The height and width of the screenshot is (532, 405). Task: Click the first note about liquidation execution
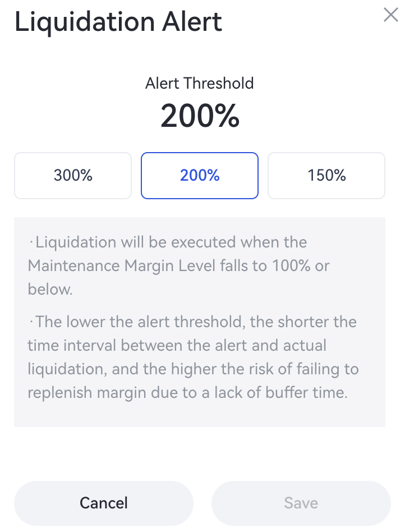[168, 265]
